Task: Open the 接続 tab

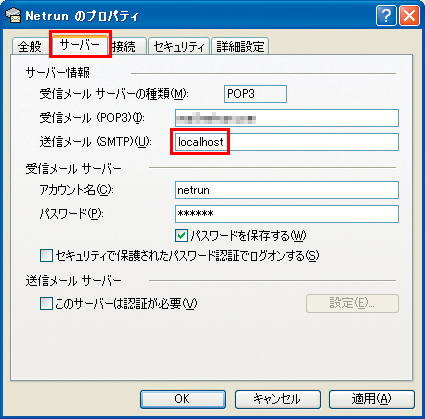Action: click(x=127, y=46)
